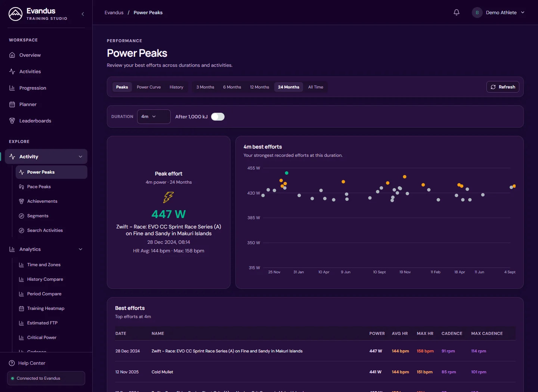
Task: Open the Planner calendar icon
Action: pyautogui.click(x=12, y=104)
